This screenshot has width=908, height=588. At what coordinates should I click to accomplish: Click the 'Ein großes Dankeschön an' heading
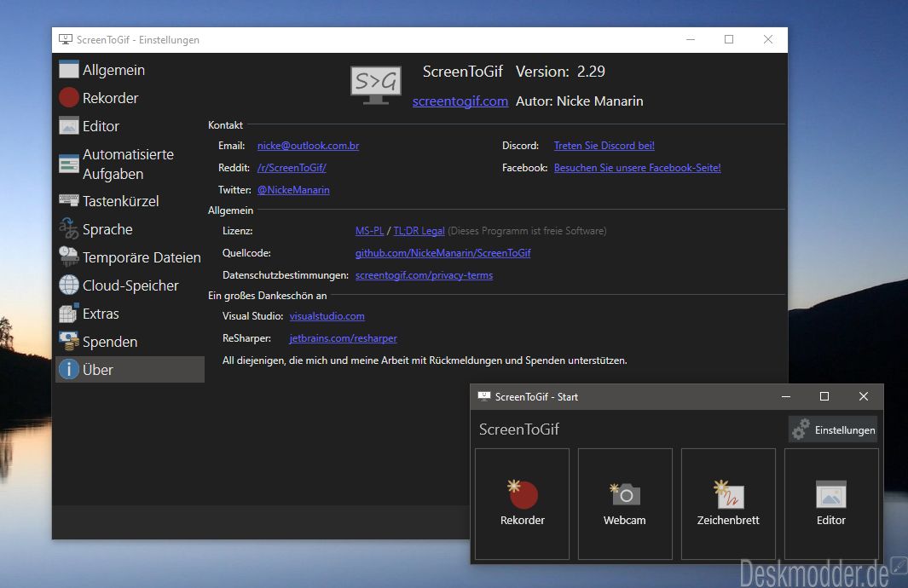(268, 295)
